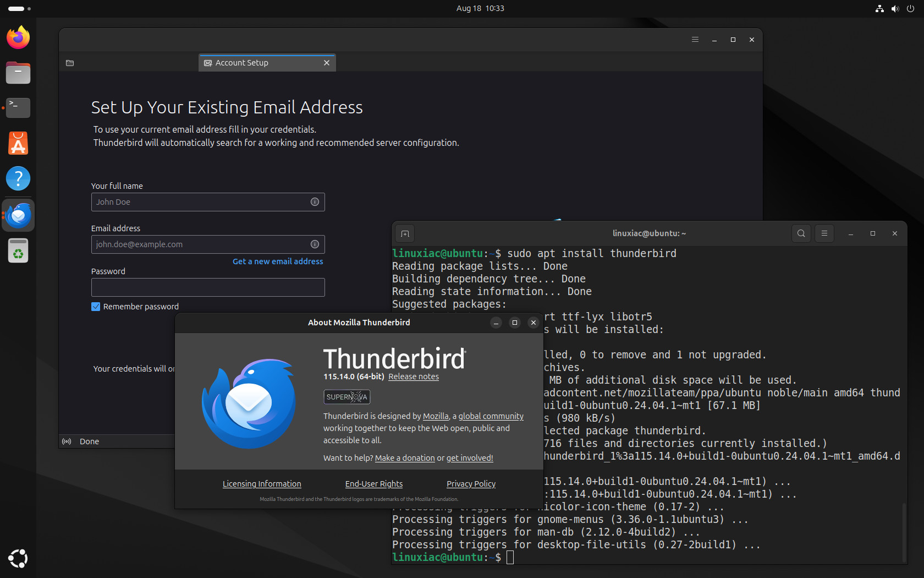Click the 115.14.0 (64-bit) version text
This screenshot has width=924, height=578.
354,377
